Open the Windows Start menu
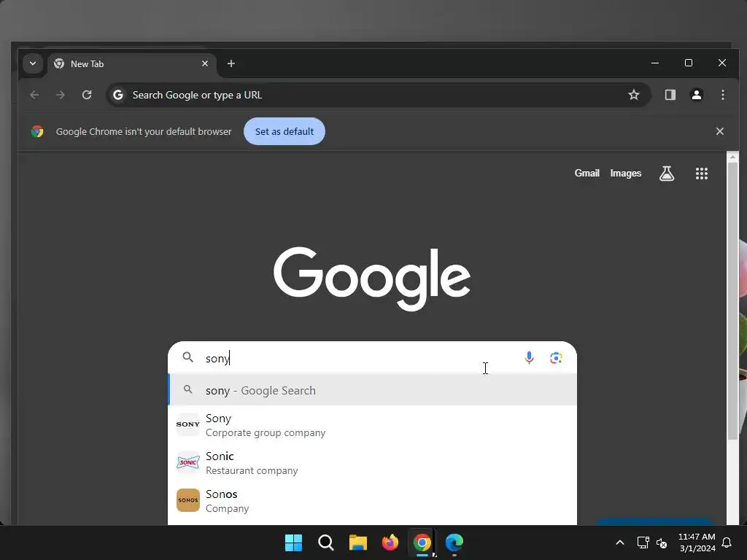 point(293,542)
